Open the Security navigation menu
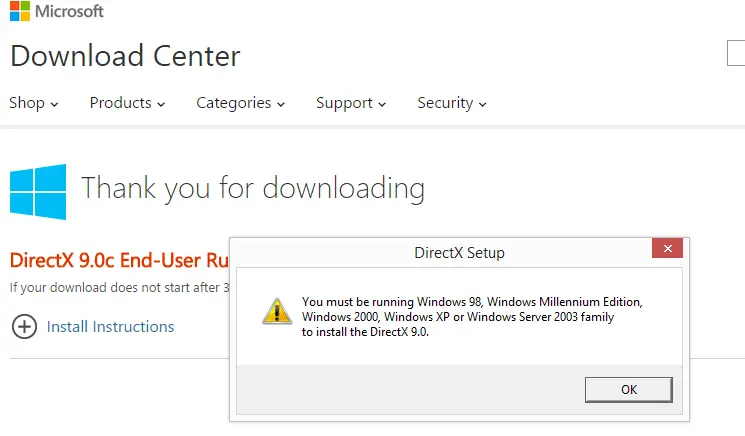The height and width of the screenshot is (436, 745). coord(452,103)
